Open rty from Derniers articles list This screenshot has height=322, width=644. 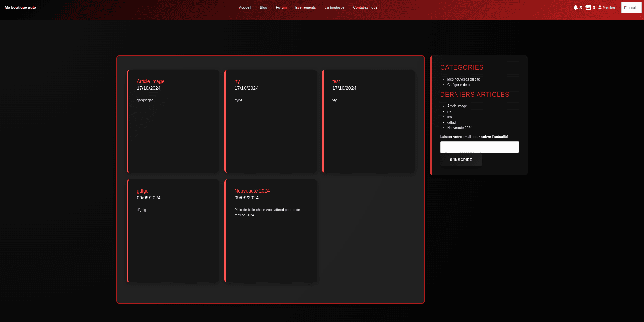449,111
